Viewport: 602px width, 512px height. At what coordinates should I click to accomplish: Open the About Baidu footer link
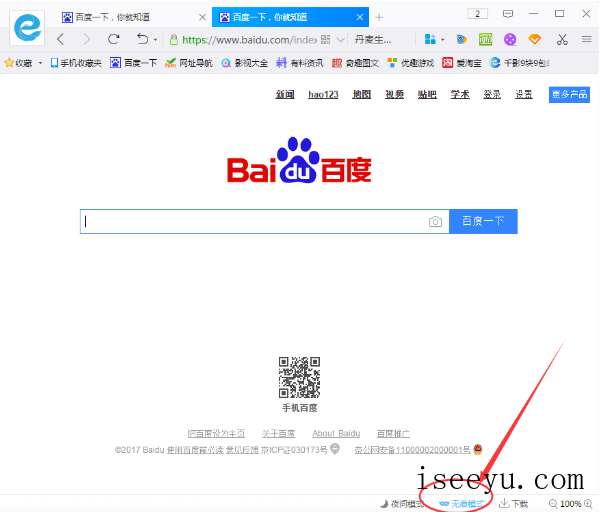coord(336,434)
